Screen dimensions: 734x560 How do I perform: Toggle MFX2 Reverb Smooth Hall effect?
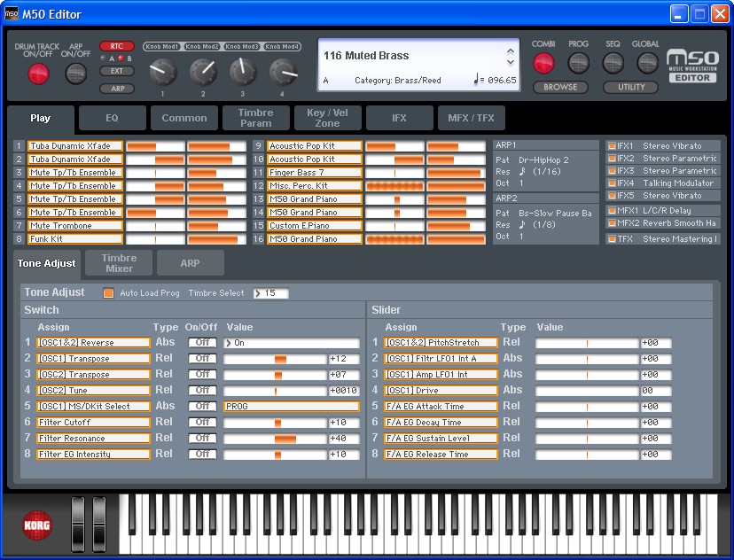pos(612,223)
